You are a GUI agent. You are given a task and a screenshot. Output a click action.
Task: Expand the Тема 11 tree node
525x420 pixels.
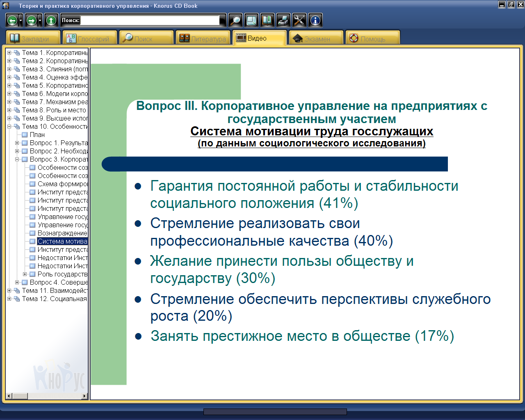[9, 290]
